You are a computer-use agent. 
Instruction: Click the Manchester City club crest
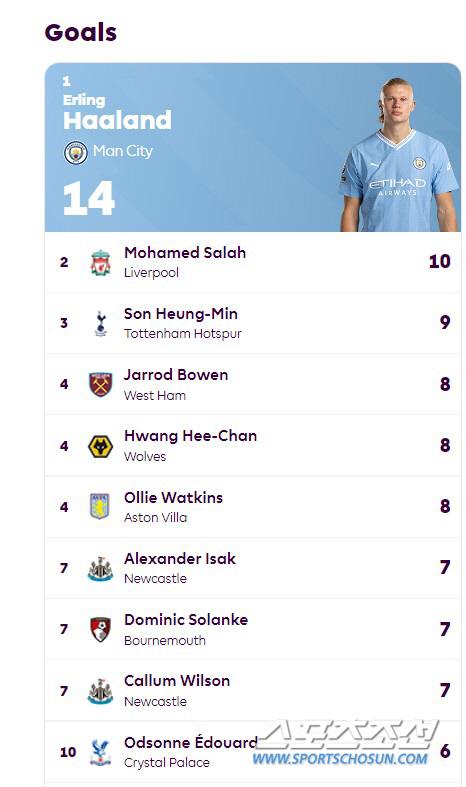[x=75, y=153]
